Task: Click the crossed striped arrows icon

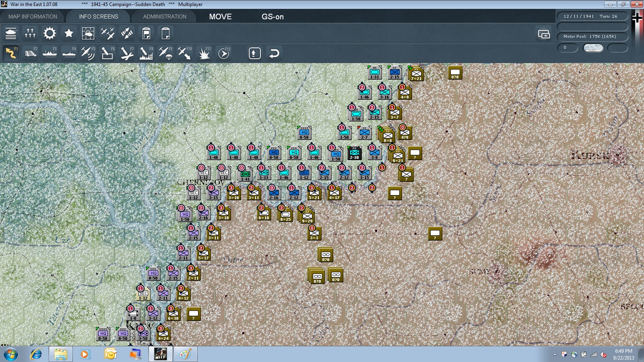Action: (x=127, y=33)
